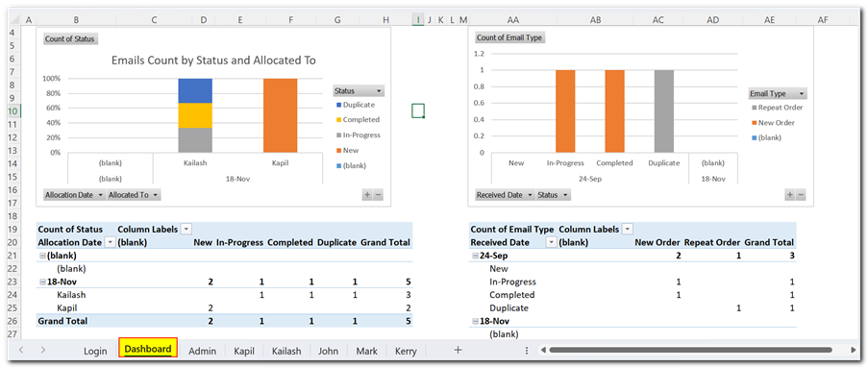
Task: Collapse entire field on left chart
Action: click(378, 195)
